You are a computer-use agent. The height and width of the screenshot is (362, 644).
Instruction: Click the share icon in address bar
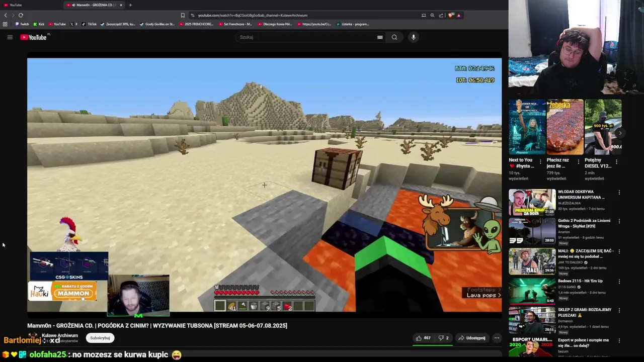(441, 15)
